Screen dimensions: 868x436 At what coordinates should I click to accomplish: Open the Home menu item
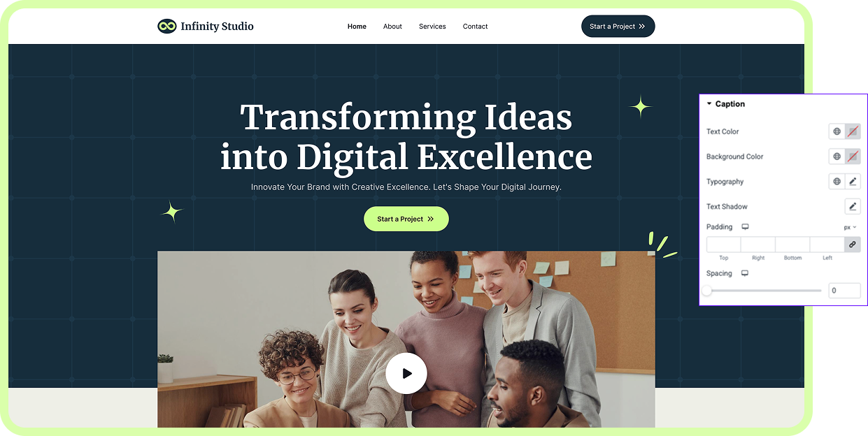[x=357, y=27]
